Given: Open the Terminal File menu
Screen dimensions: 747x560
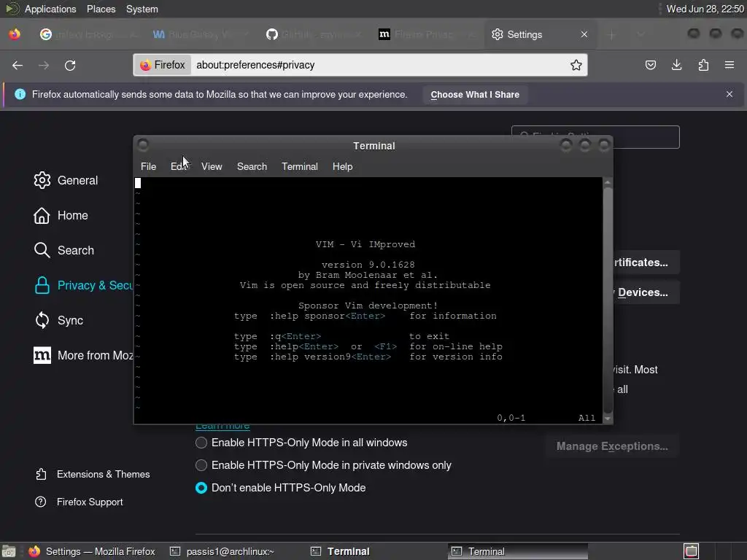Looking at the screenshot, I should tap(148, 167).
